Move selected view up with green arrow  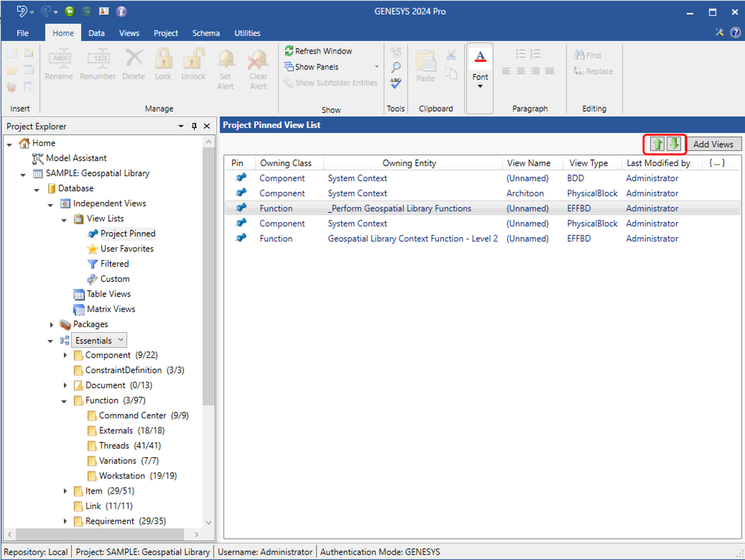coord(657,144)
